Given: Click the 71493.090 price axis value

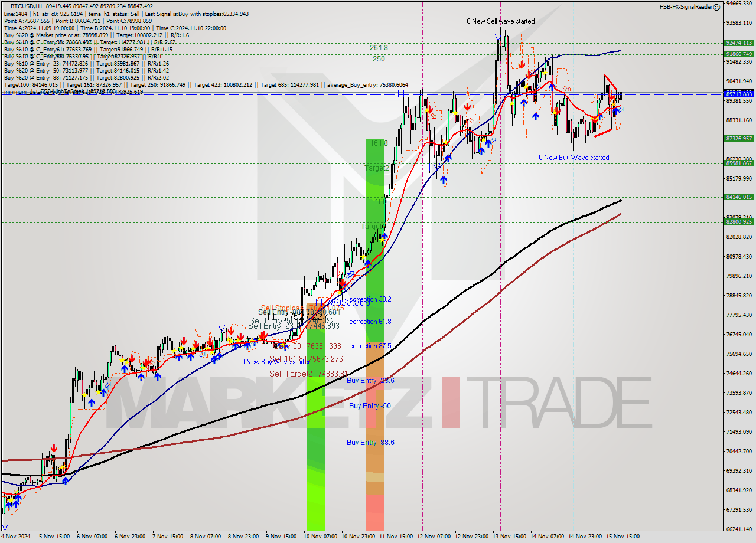Looking at the screenshot, I should pyautogui.click(x=739, y=431).
